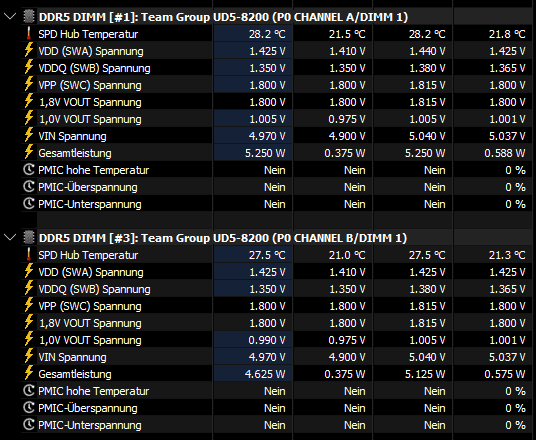Select DIMM #3 VPP (SWC) Spannung row label

[90, 306]
